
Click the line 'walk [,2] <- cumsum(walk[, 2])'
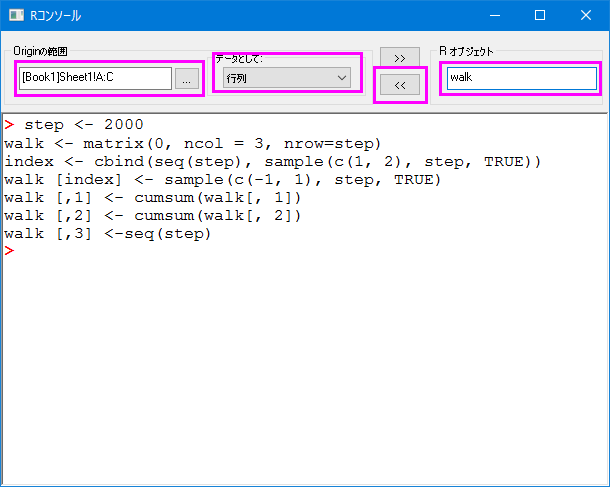[x=152, y=215]
